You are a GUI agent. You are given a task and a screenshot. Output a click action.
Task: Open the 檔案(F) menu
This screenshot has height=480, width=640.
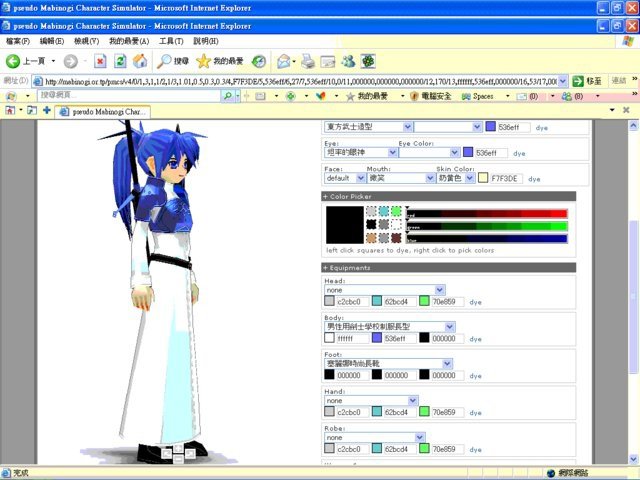pyautogui.click(x=18, y=41)
